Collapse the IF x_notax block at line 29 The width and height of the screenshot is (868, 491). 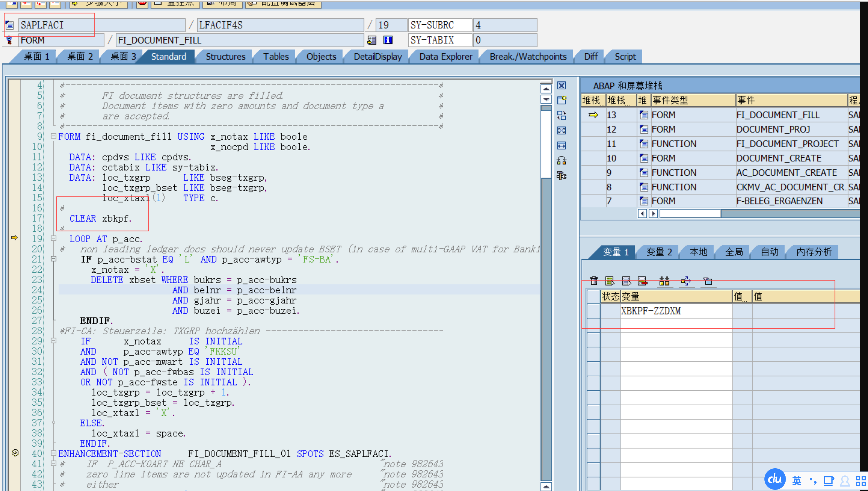[x=53, y=340]
